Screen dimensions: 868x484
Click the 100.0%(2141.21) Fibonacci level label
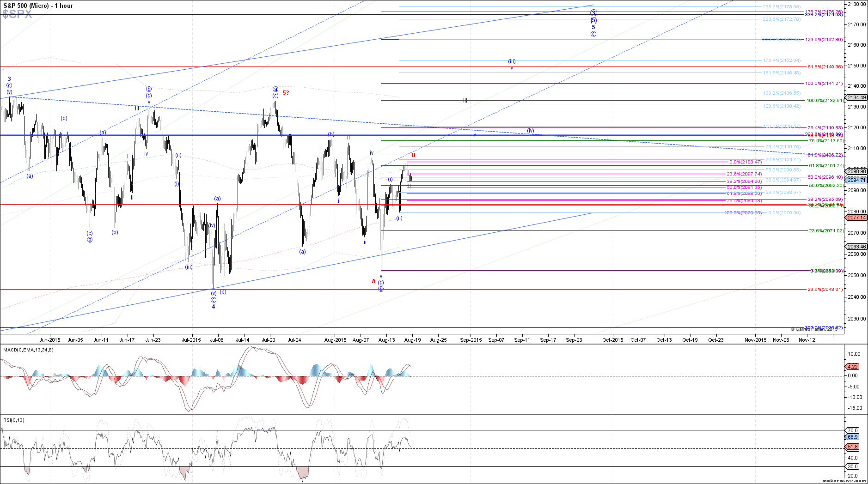pos(824,84)
